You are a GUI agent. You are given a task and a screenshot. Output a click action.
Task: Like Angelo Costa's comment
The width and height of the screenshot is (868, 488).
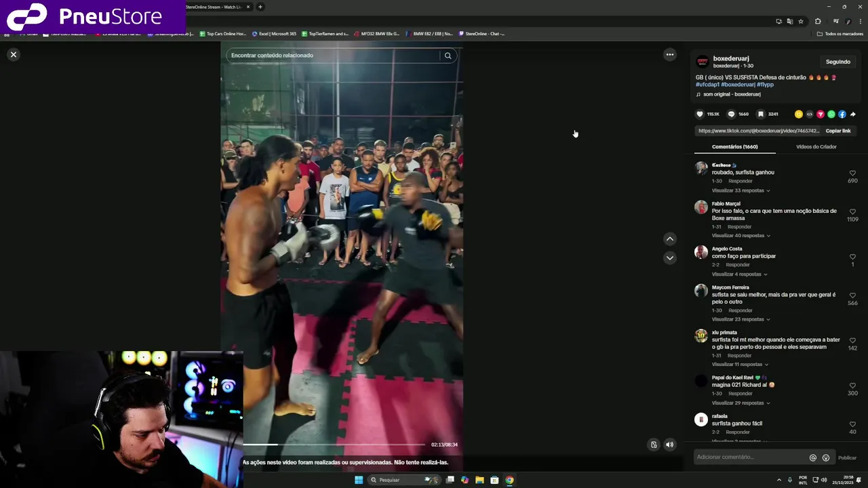(x=852, y=257)
